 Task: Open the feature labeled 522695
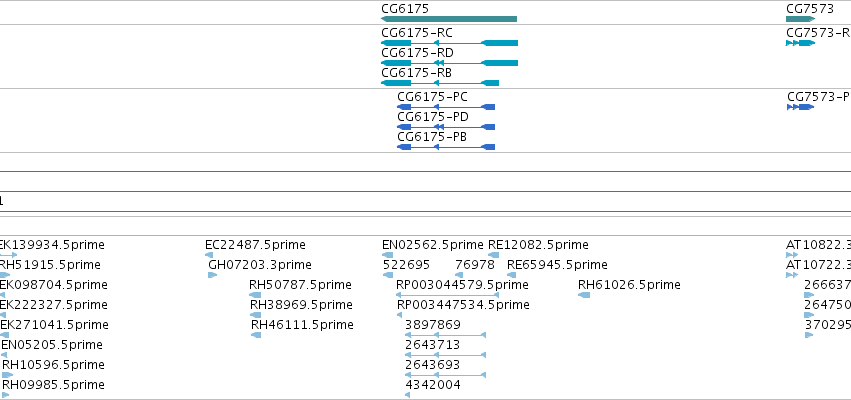click(407, 265)
